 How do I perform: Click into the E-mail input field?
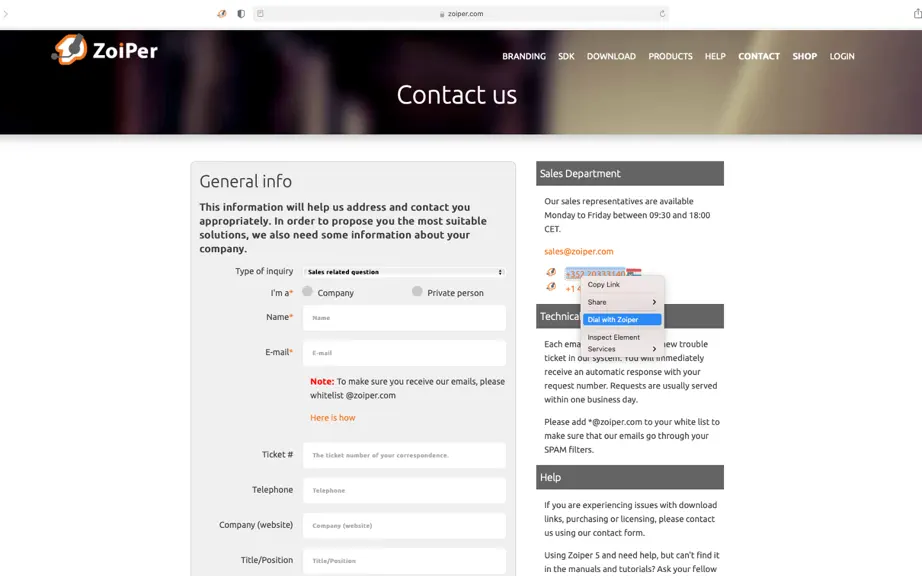point(405,353)
